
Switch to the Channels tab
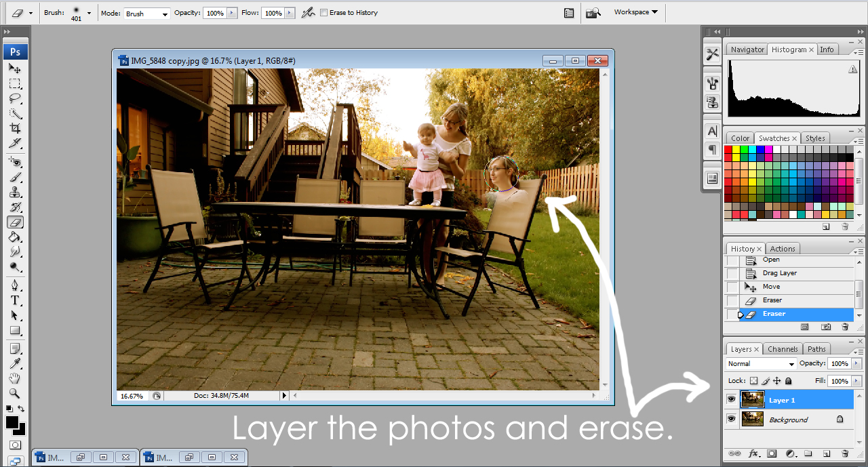[783, 348]
